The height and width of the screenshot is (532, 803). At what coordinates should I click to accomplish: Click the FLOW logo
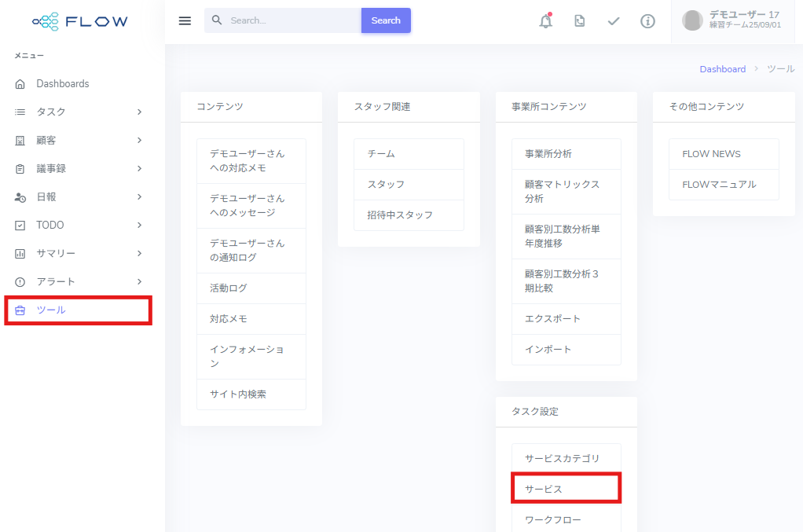coord(80,21)
